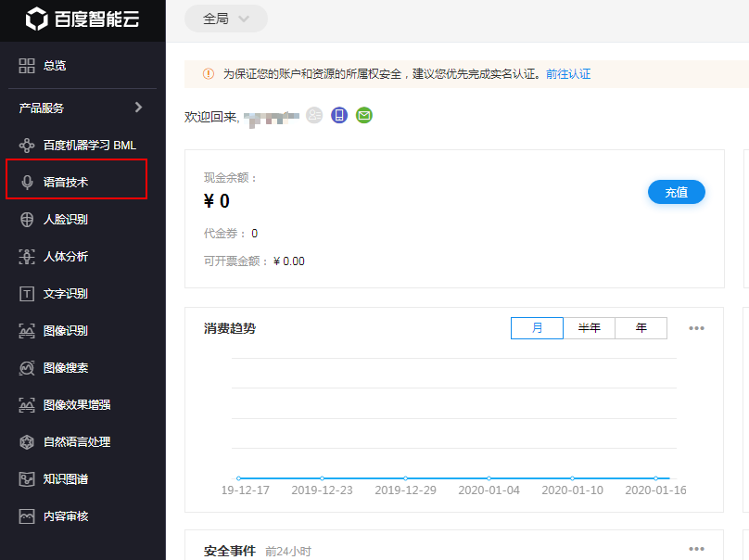Viewport: 749px width, 560px height.
Task: Follow the 前往认证 link
Action: (x=568, y=74)
